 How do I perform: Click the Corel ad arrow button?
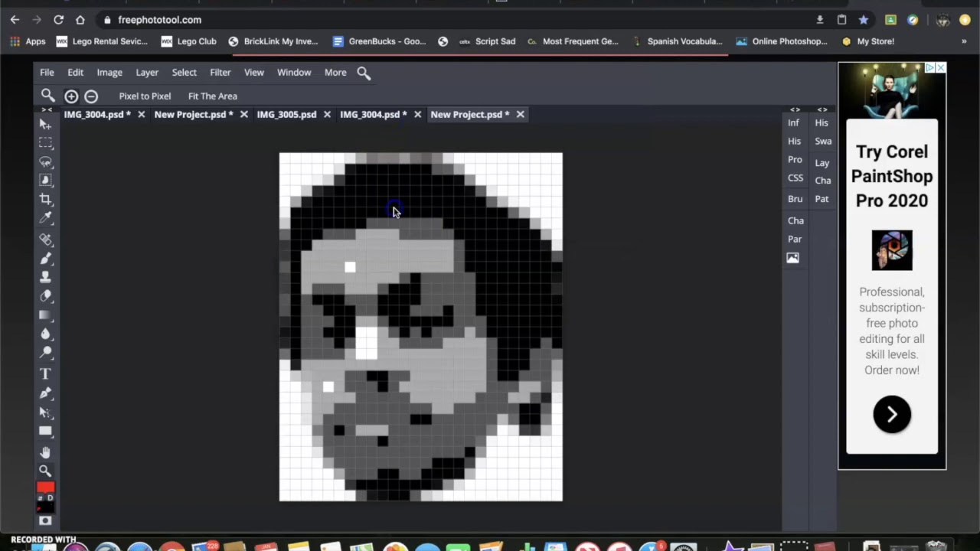892,414
